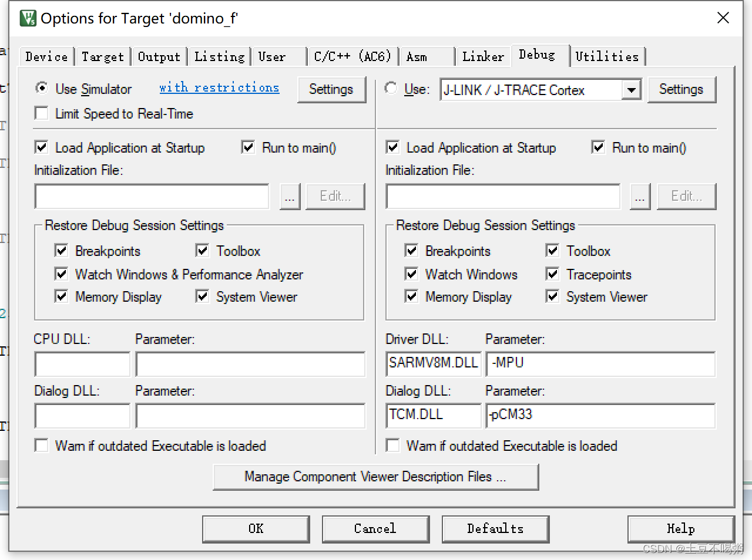Image resolution: width=752 pixels, height=560 pixels.
Task: Enable Warn if outdated Executable is loaded
Action: click(41, 446)
